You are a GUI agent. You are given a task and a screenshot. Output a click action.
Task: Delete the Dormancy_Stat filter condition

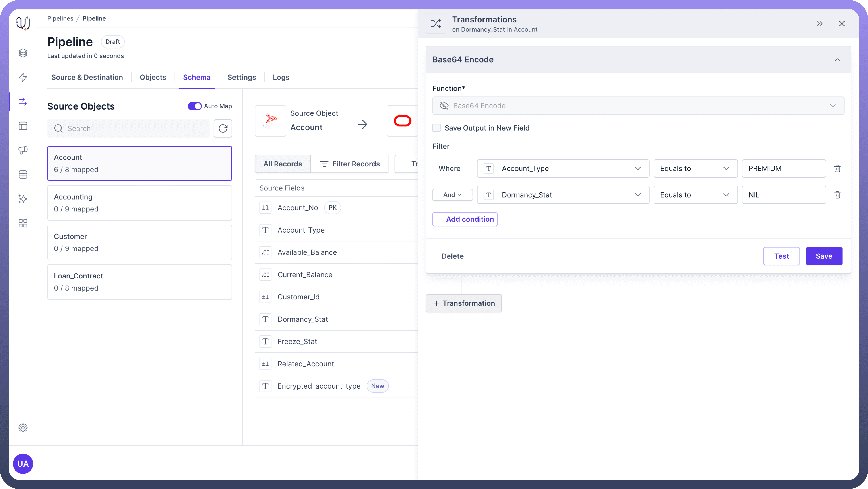(x=837, y=195)
